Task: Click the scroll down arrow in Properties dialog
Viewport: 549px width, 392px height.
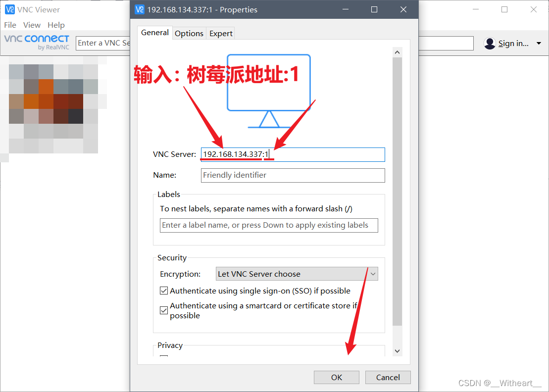Action: [397, 351]
